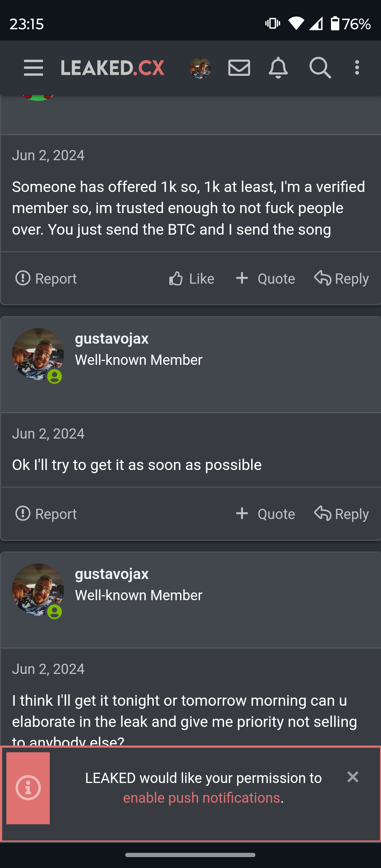View gustavojax avatar on last post
Screen dimensions: 381x868
[x=38, y=590]
